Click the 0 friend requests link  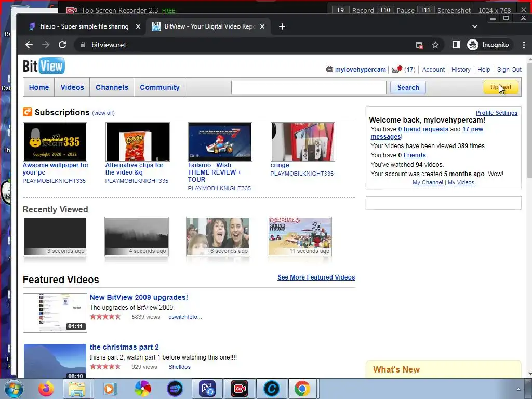click(x=423, y=129)
